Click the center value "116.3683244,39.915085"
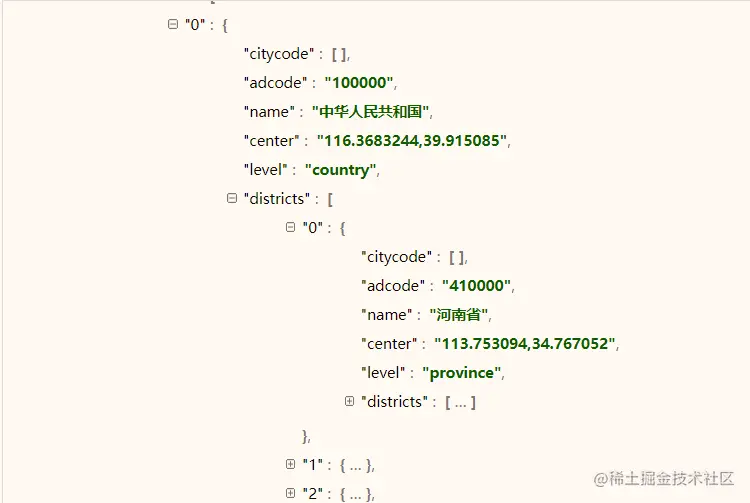Image resolution: width=750 pixels, height=503 pixels. click(411, 140)
